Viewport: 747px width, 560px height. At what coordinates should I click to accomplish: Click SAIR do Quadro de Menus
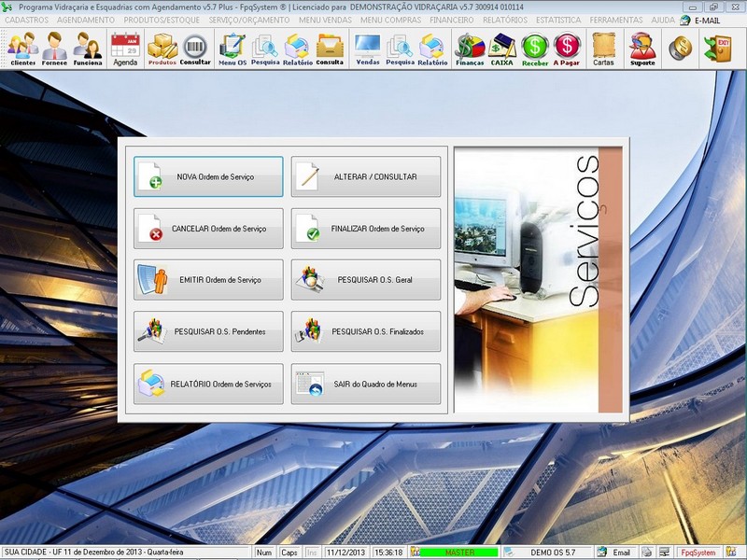pos(366,384)
